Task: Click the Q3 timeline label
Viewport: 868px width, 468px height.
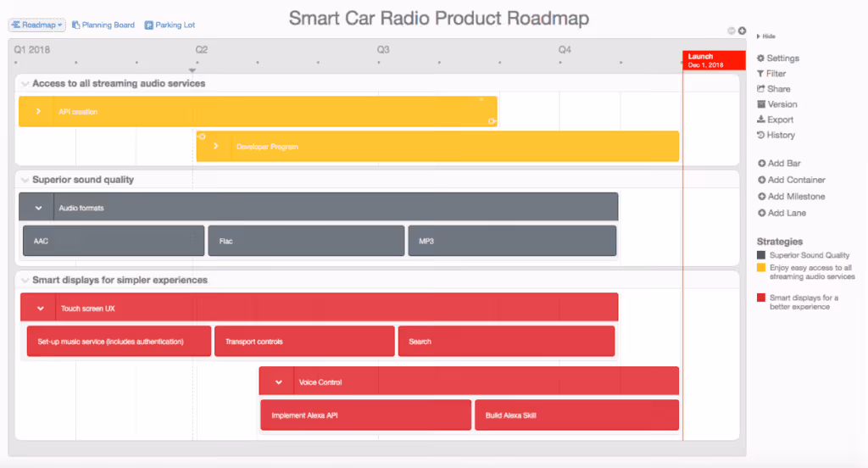Action: point(383,50)
